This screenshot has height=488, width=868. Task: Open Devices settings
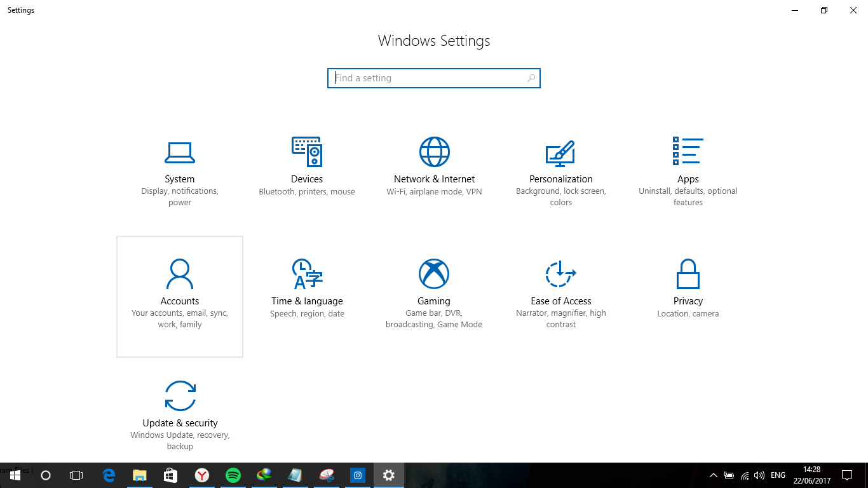pos(307,166)
